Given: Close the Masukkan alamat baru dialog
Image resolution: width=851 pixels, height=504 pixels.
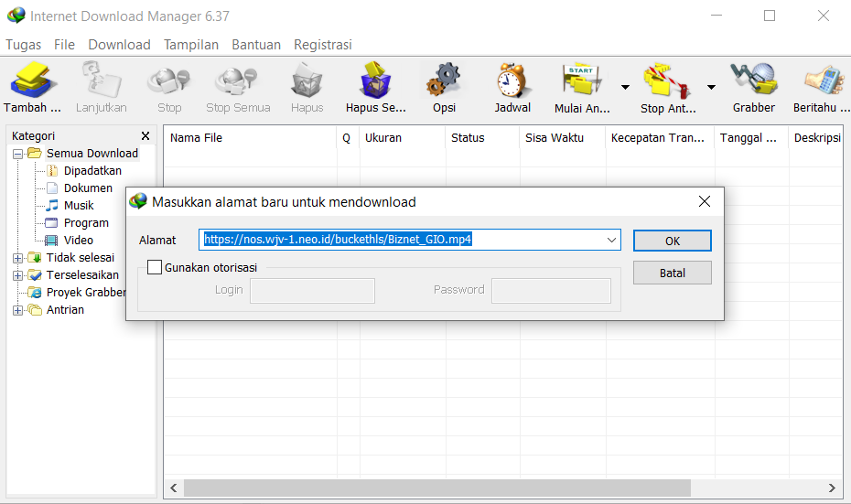Looking at the screenshot, I should coord(705,201).
